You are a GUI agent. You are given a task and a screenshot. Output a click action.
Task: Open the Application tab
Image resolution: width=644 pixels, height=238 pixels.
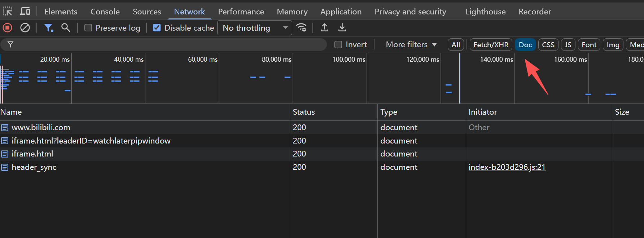point(341,12)
